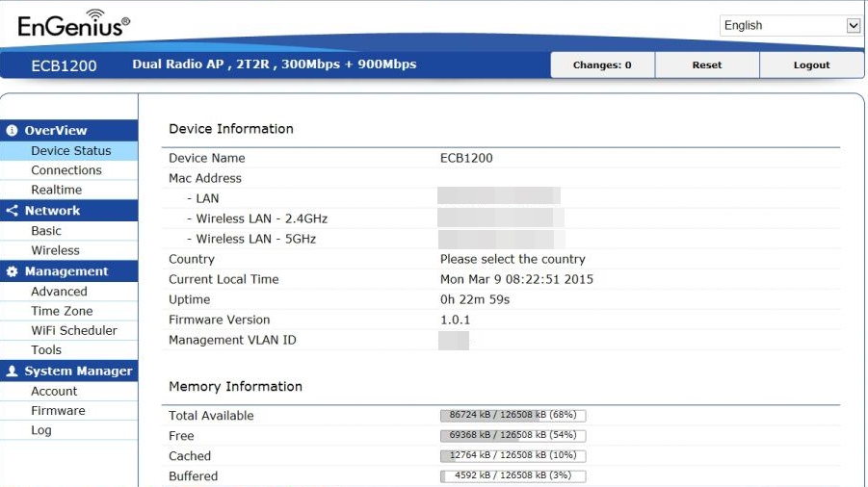868x487 pixels.
Task: Open the WiFi Scheduler page
Action: pyautogui.click(x=73, y=330)
